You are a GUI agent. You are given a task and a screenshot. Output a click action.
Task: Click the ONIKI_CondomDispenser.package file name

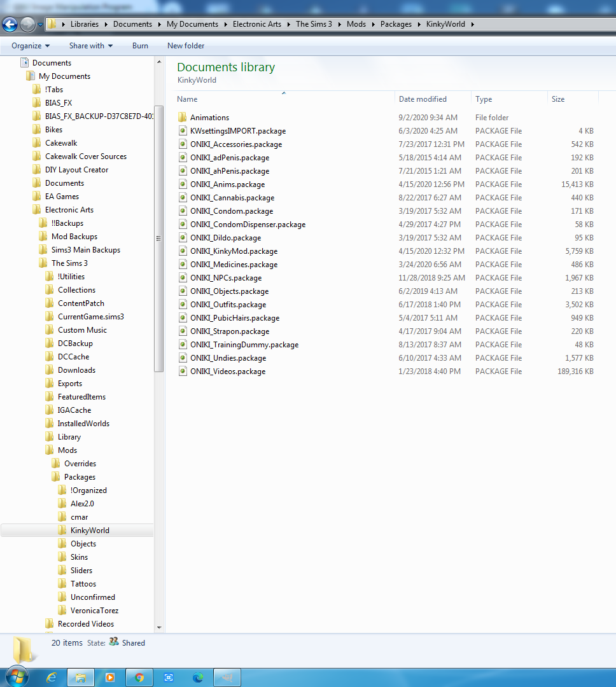(248, 225)
